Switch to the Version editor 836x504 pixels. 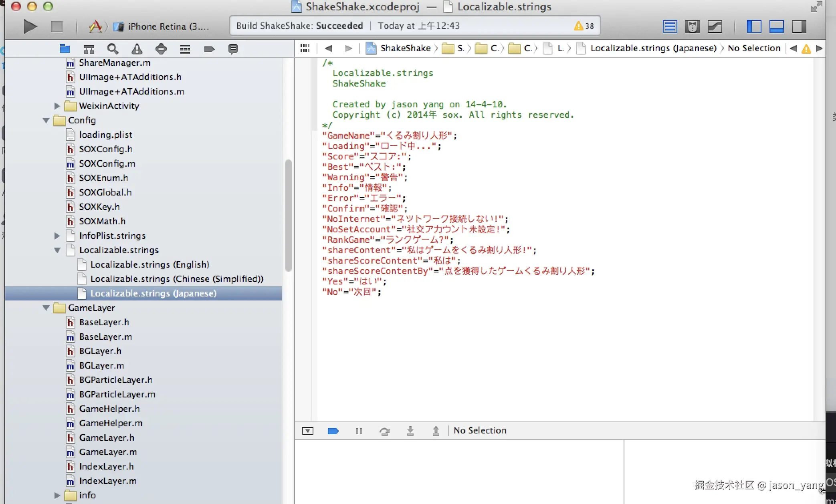coord(715,26)
